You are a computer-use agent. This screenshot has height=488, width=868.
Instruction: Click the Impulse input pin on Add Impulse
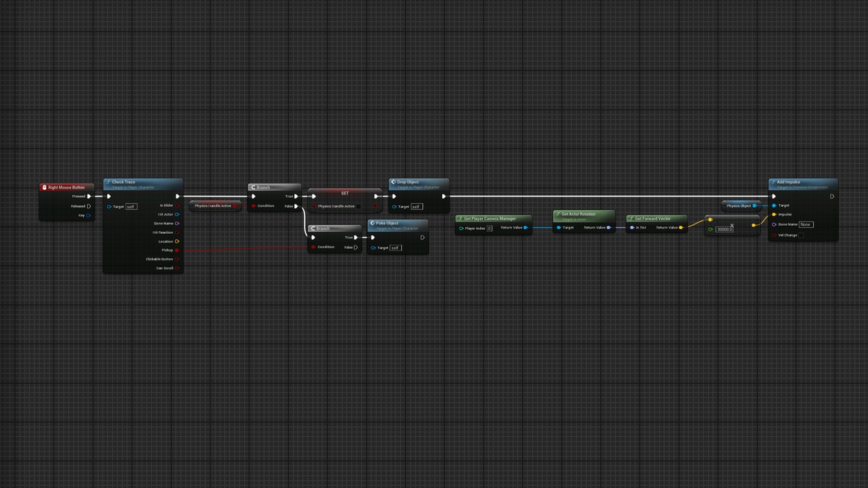click(774, 214)
